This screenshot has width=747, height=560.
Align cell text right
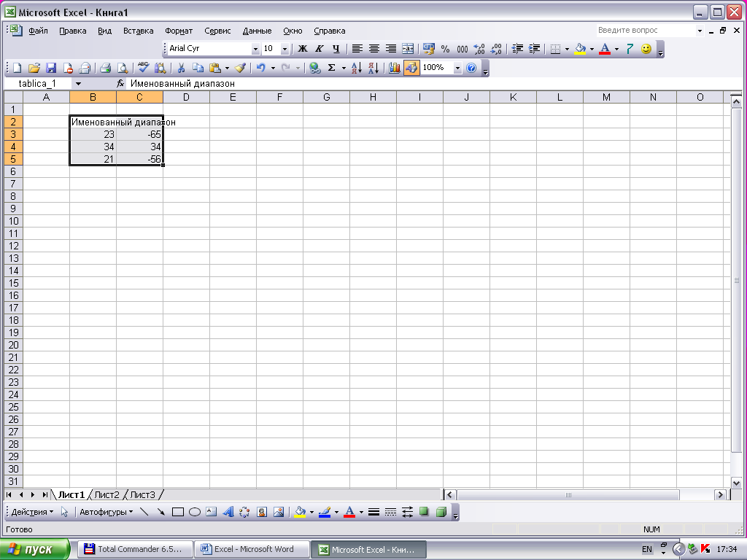391,49
